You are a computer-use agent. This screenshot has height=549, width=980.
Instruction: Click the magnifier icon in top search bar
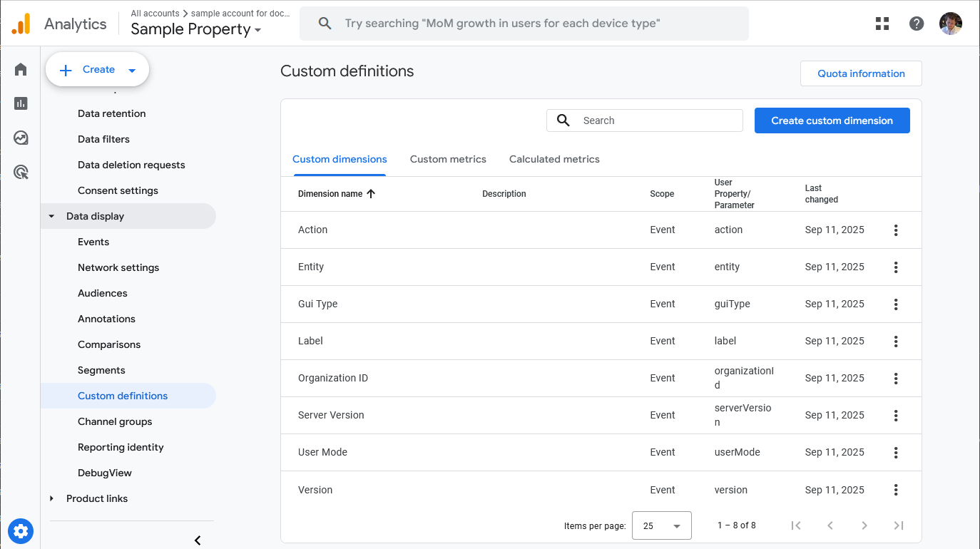coord(325,24)
